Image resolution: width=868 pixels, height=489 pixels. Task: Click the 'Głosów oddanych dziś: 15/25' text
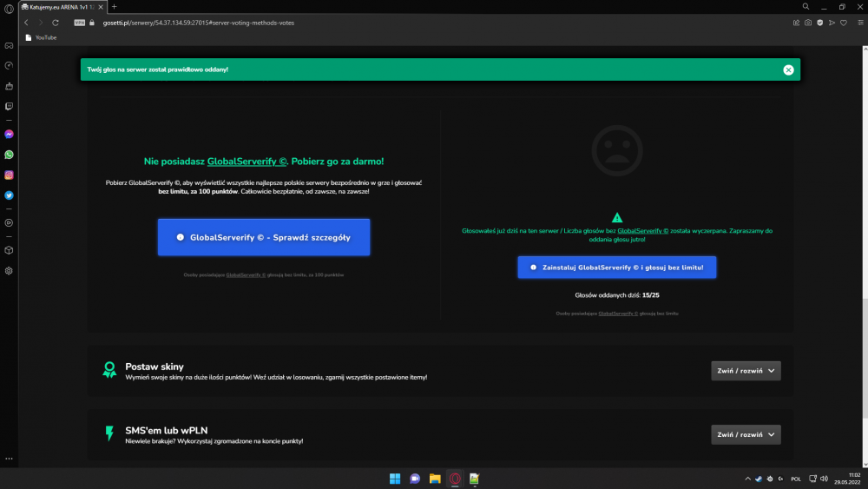click(616, 295)
